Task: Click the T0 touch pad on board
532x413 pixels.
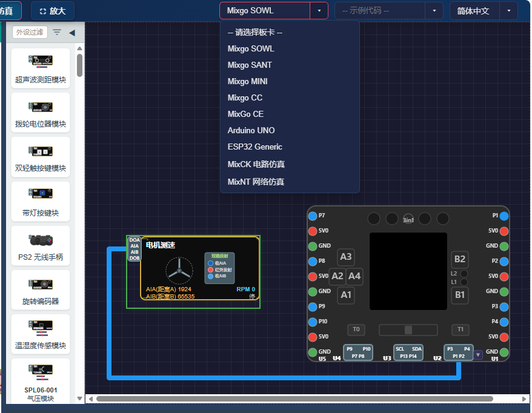Action: click(356, 329)
